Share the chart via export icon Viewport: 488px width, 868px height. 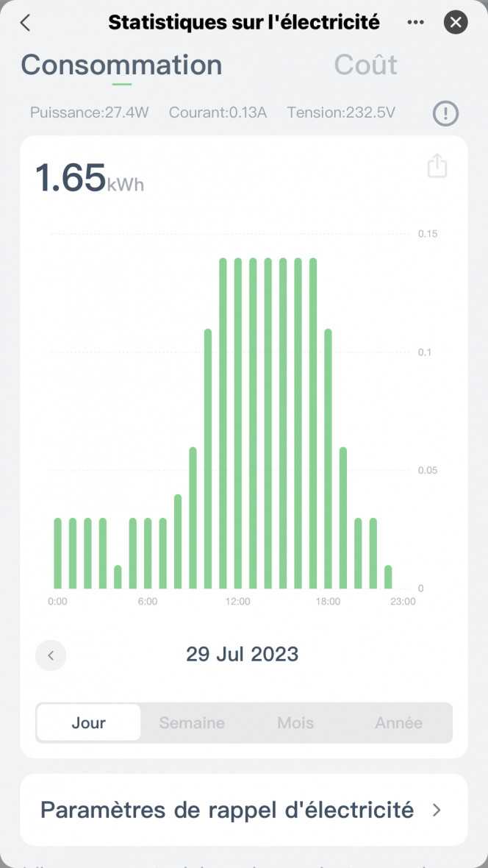(437, 166)
